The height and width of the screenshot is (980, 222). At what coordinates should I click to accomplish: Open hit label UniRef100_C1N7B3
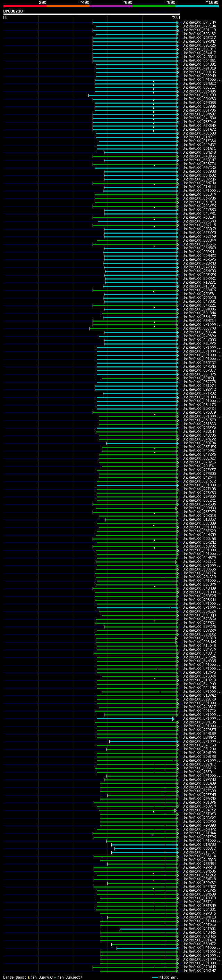coord(199,844)
